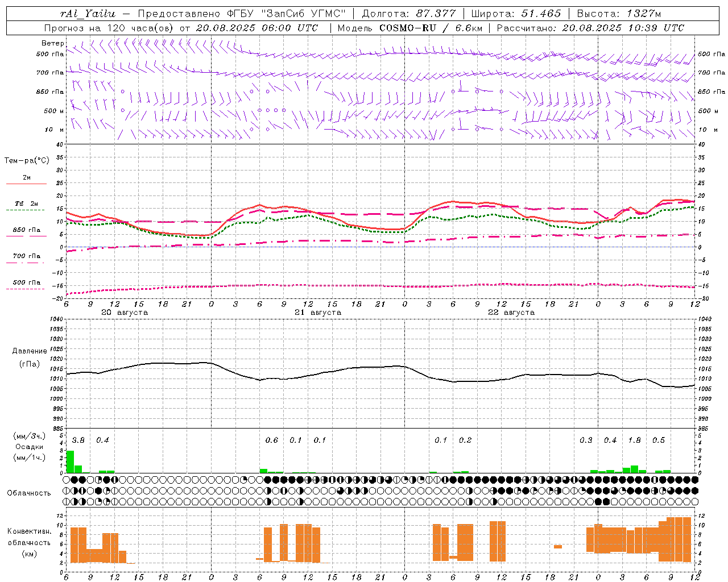Click the Тем-ра(°C) temperature label
This screenshot has width=728, height=582.
point(27,161)
